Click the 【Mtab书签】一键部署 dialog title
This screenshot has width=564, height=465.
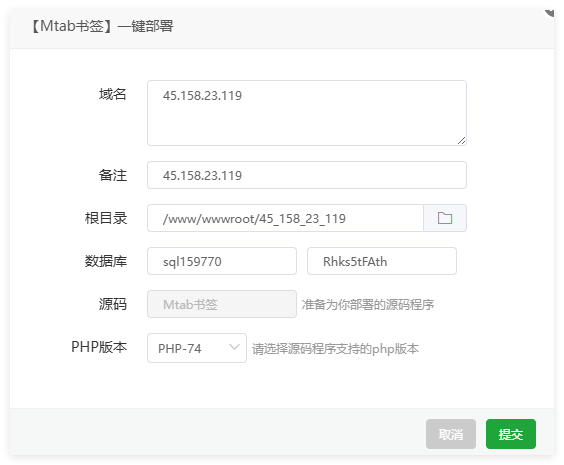[x=103, y=26]
